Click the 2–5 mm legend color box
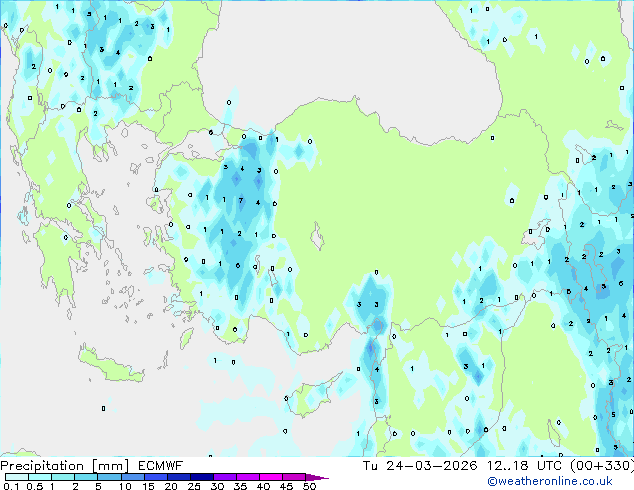The width and height of the screenshot is (634, 490). click(86, 477)
